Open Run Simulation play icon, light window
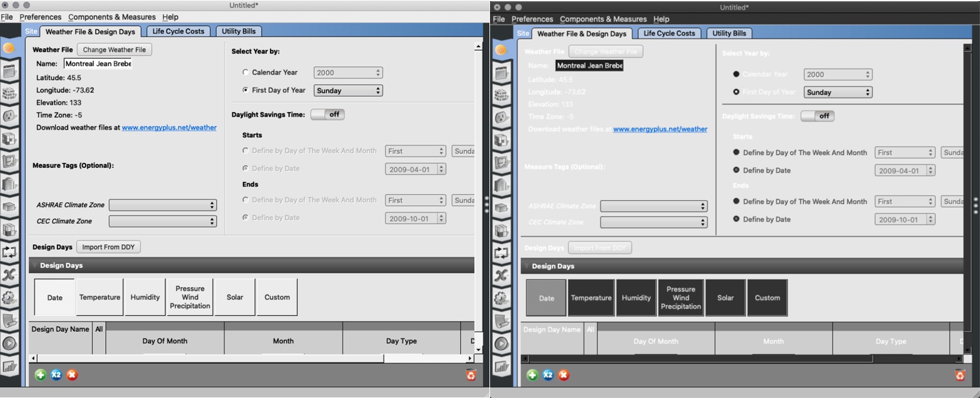The height and width of the screenshot is (398, 980). pyautogui.click(x=9, y=343)
